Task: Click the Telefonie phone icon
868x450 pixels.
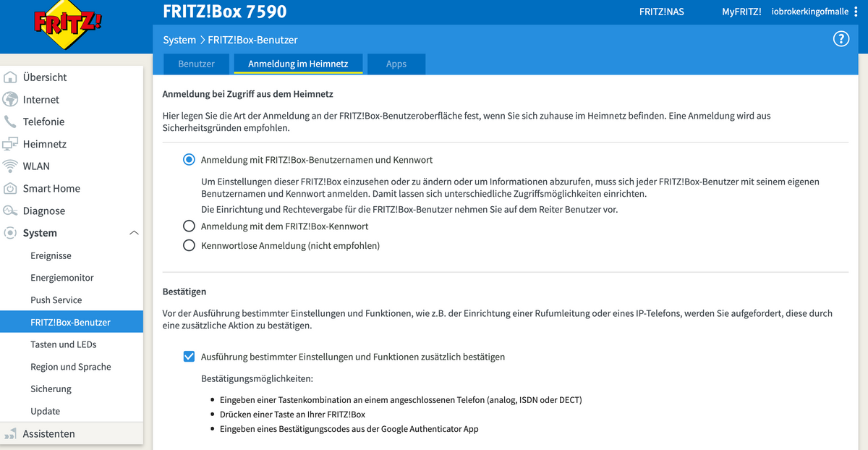Action: pyautogui.click(x=10, y=122)
